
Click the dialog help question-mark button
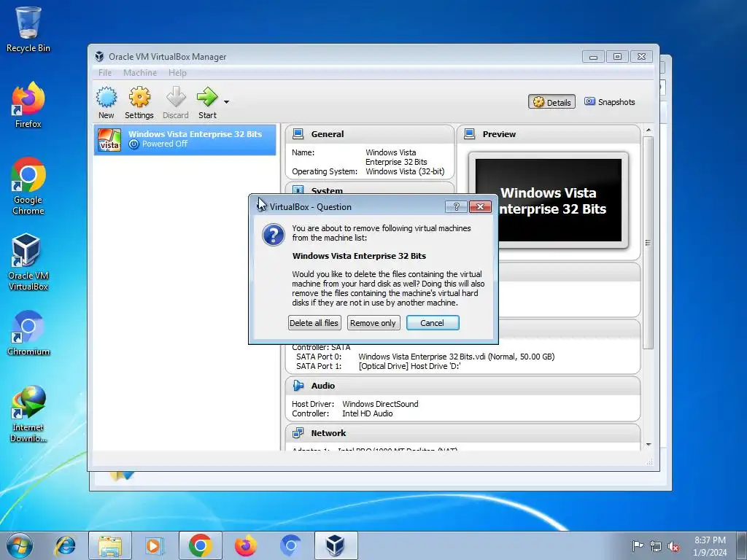click(x=457, y=206)
